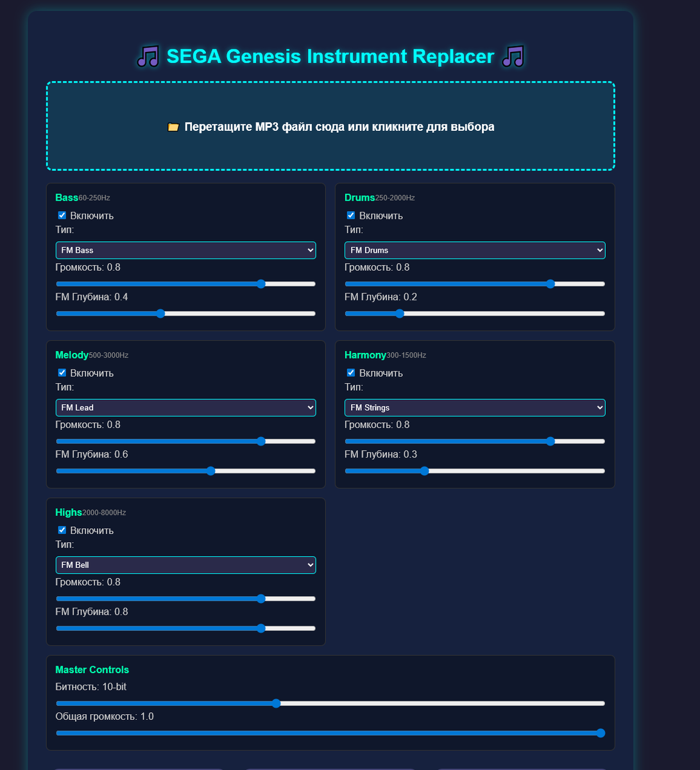Image resolution: width=700 pixels, height=770 pixels.
Task: Adjust the Drums Громкость slider
Action: (475, 284)
